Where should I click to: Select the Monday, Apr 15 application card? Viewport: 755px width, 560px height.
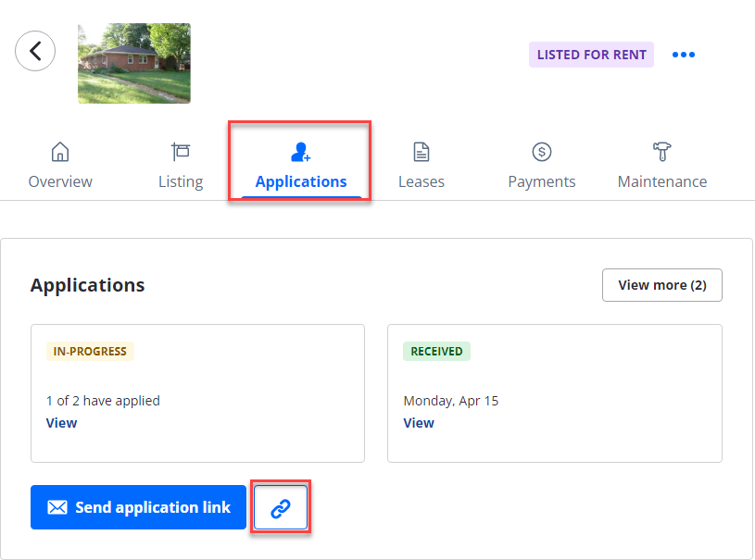coord(554,393)
